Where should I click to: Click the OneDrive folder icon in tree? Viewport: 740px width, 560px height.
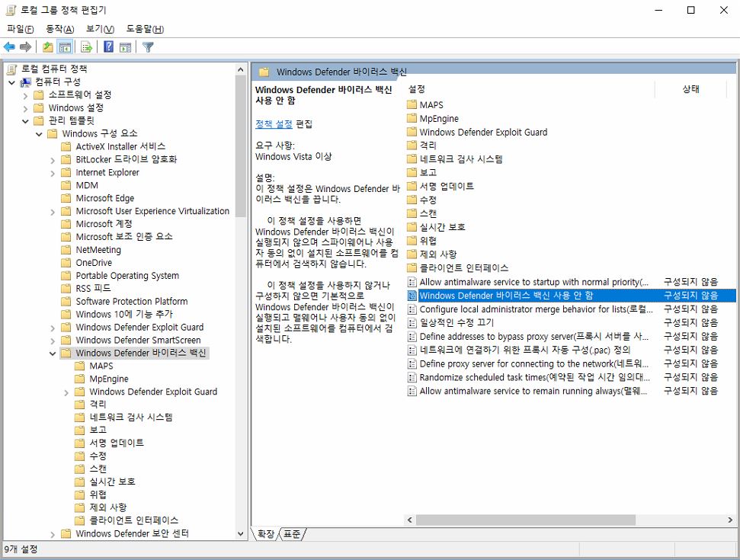[x=66, y=262]
